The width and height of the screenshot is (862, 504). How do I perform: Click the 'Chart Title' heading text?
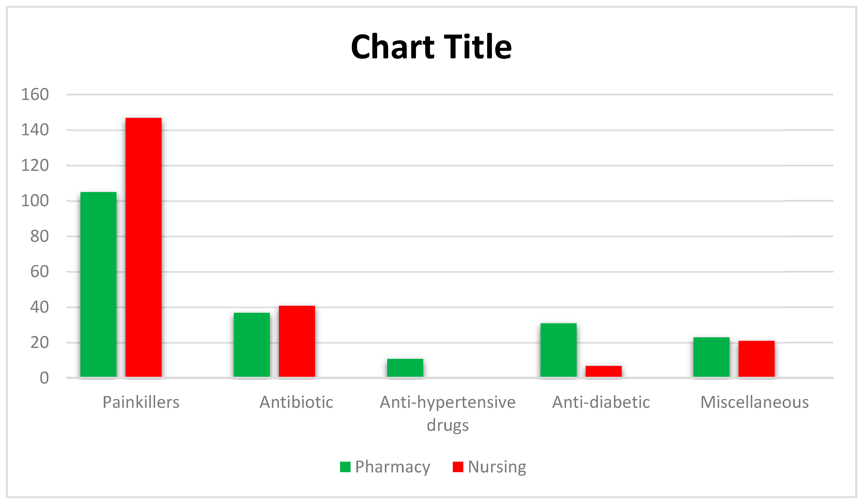pos(431,47)
